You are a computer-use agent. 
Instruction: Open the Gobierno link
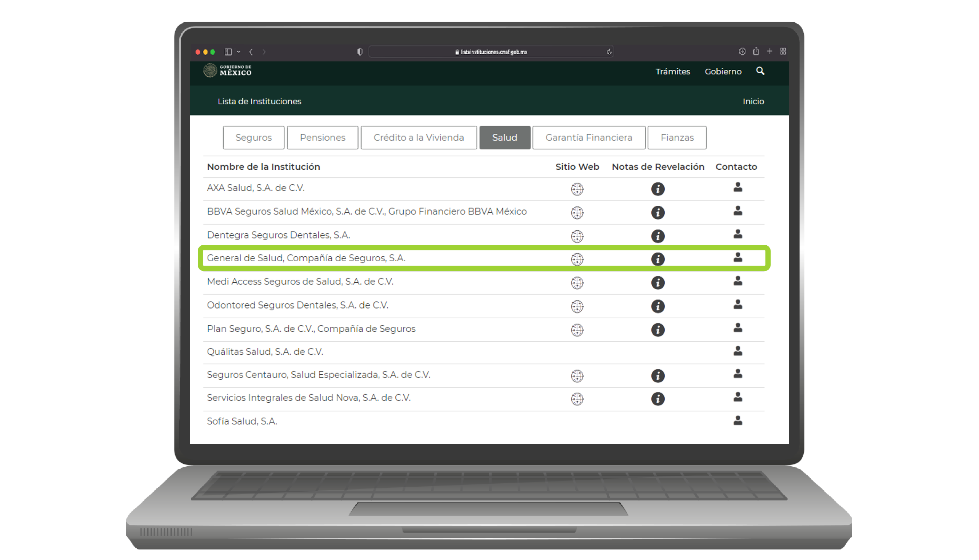[723, 72]
